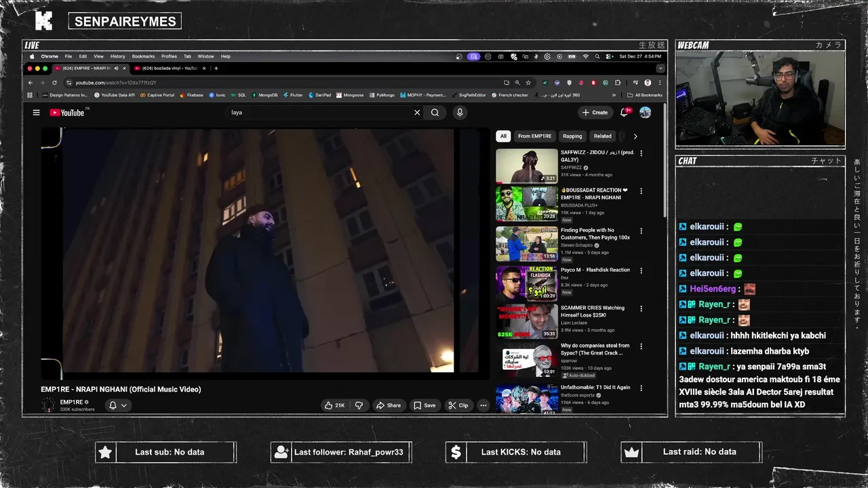Select the Related filter chip
This screenshot has height=488, width=868.
[602, 136]
